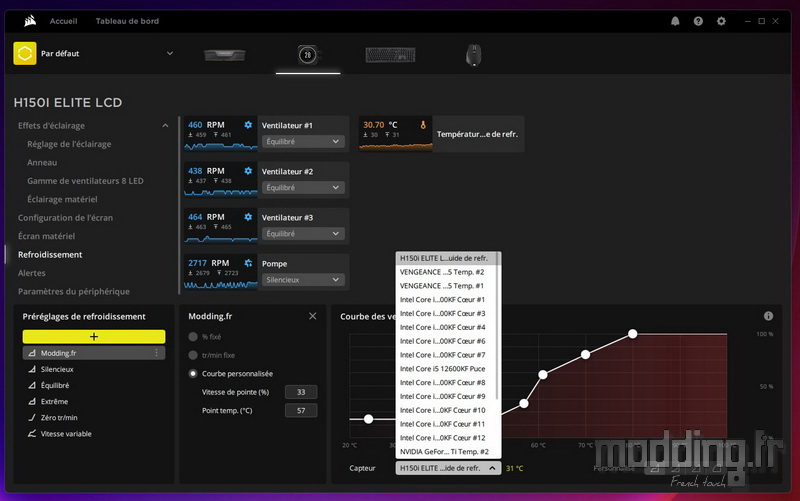
Task: Click the Corsair sails logo
Action: 30,21
